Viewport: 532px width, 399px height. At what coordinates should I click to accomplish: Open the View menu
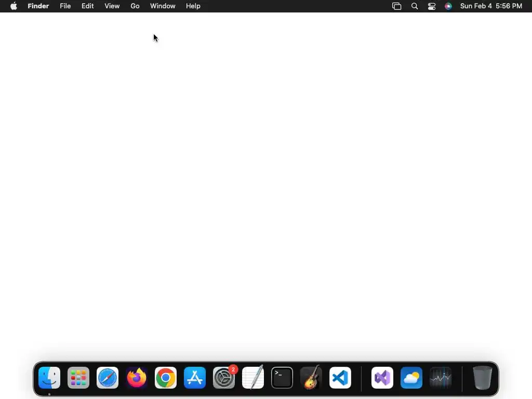(112, 6)
